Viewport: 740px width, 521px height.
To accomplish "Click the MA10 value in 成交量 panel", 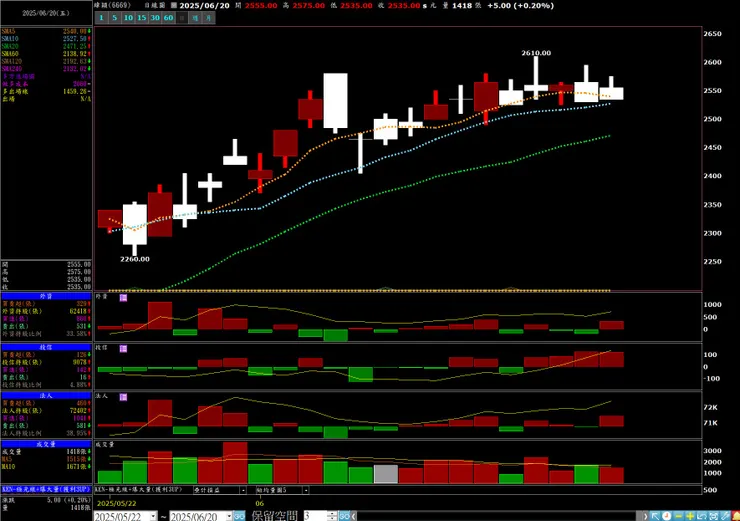I will (x=76, y=467).
